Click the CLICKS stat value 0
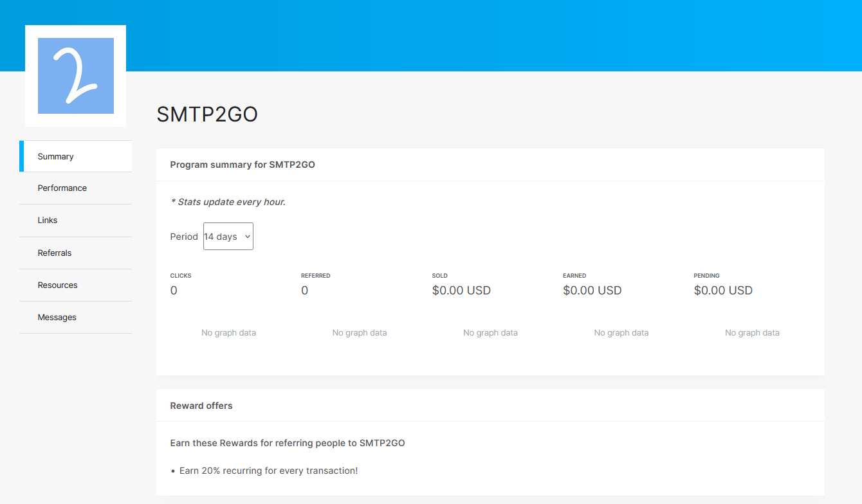Screen dimensions: 862x504 point(174,291)
